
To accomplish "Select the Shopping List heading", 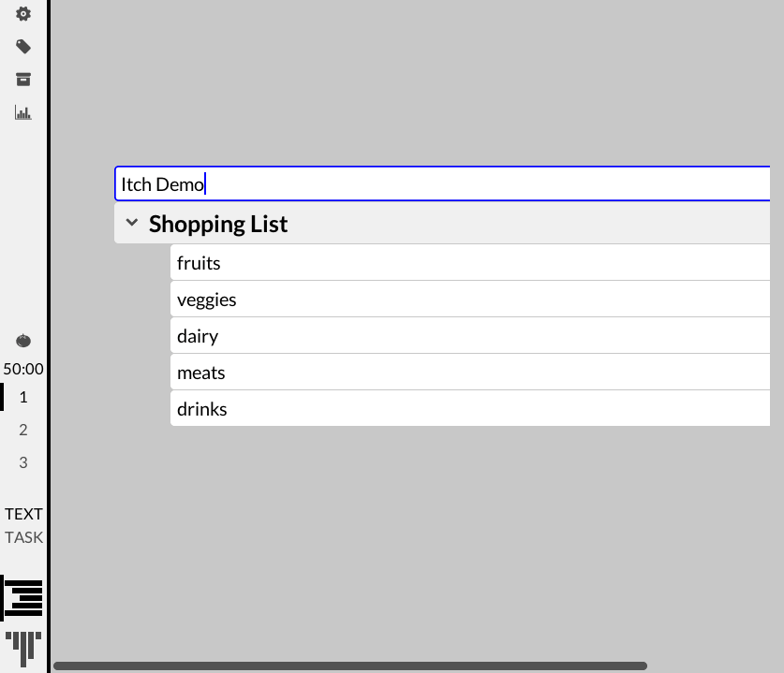I will pos(218,225).
